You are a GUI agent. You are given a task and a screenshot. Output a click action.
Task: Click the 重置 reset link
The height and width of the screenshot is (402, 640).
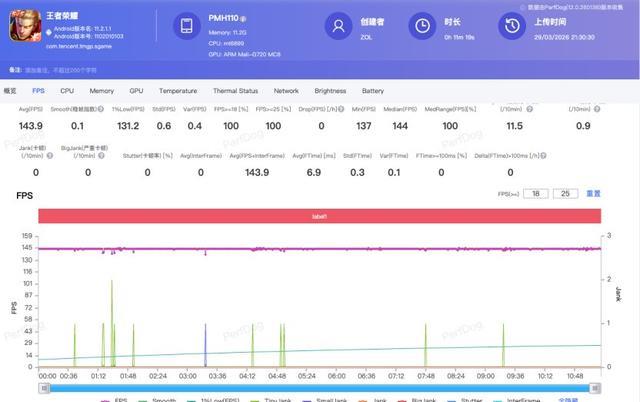click(x=593, y=193)
